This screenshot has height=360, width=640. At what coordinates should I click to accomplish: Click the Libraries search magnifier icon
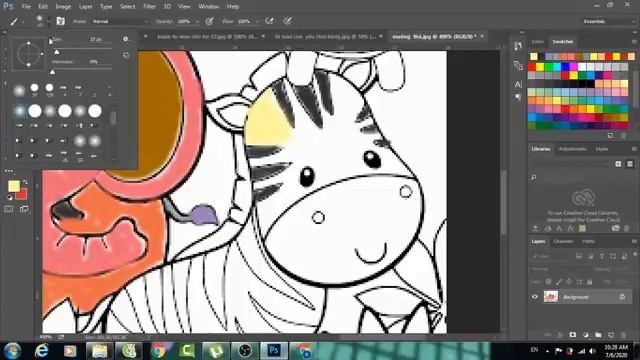(533, 177)
